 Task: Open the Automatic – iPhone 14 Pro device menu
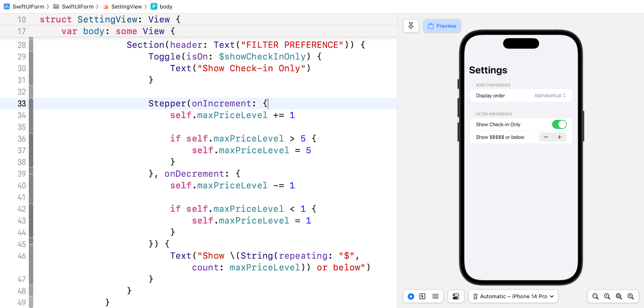[x=513, y=296]
